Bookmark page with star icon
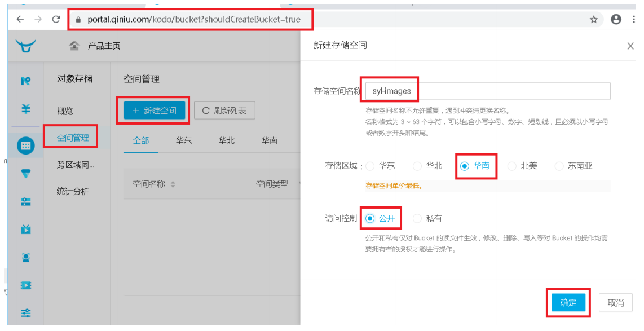644x331 pixels. point(593,19)
